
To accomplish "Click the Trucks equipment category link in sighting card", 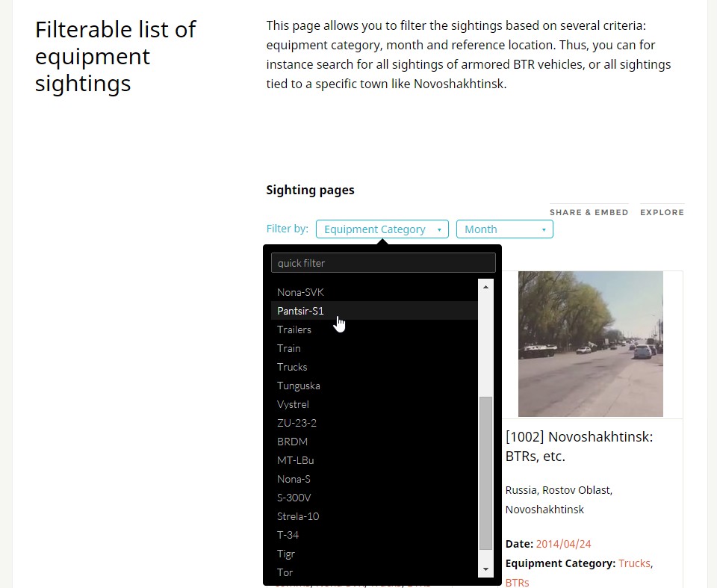I will pyautogui.click(x=634, y=563).
